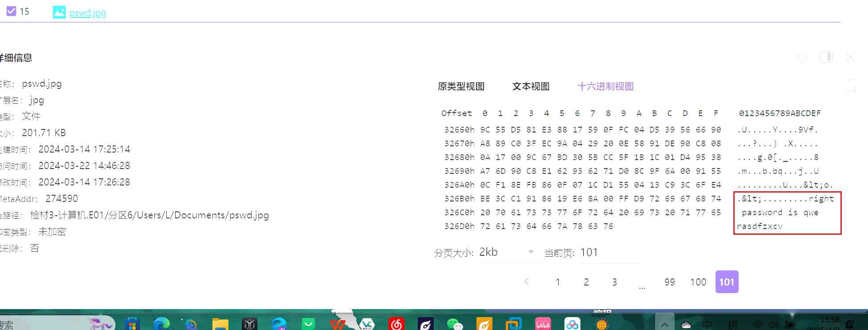Click the copy icon beside the hex view

click(x=850, y=85)
